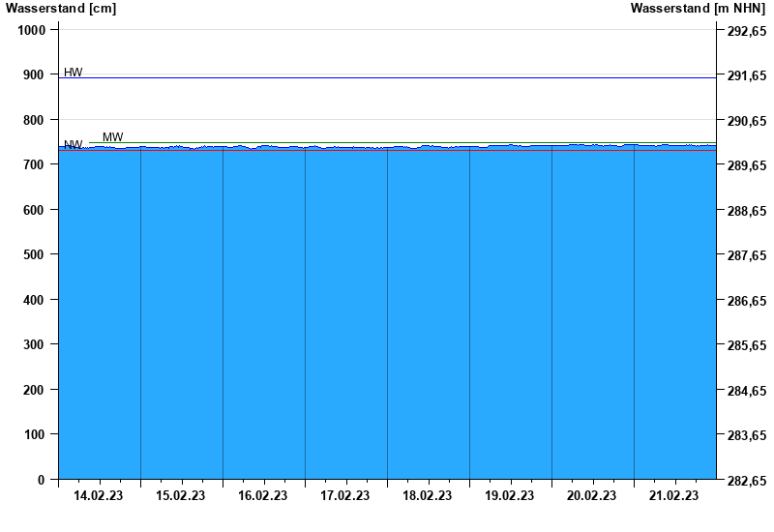Screen dimensions: 774x532
Task: Choose the 17.02.23 date tick label
Action: pyautogui.click(x=345, y=496)
